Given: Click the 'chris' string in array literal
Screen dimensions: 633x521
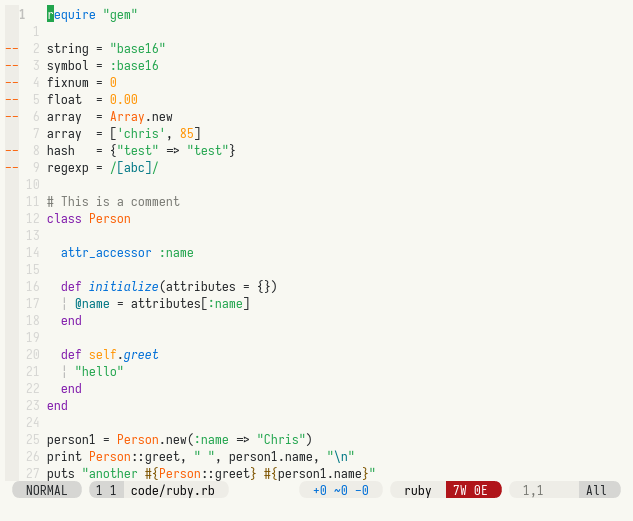Looking at the screenshot, I should pos(141,134).
